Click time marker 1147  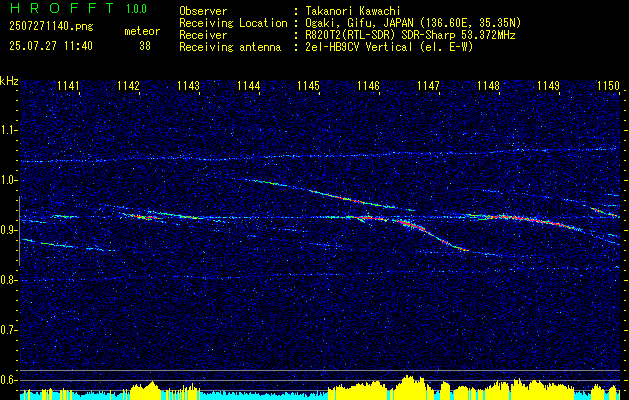pyautogui.click(x=428, y=86)
